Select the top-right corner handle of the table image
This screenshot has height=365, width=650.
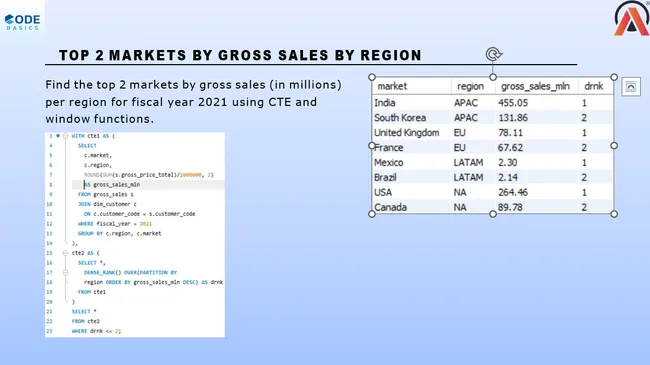pyautogui.click(x=614, y=77)
